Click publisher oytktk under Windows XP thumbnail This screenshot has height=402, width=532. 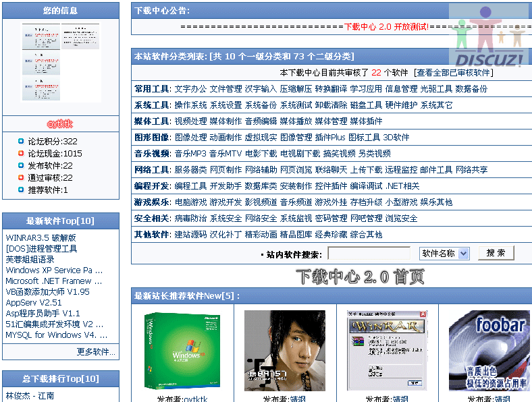coord(194,399)
